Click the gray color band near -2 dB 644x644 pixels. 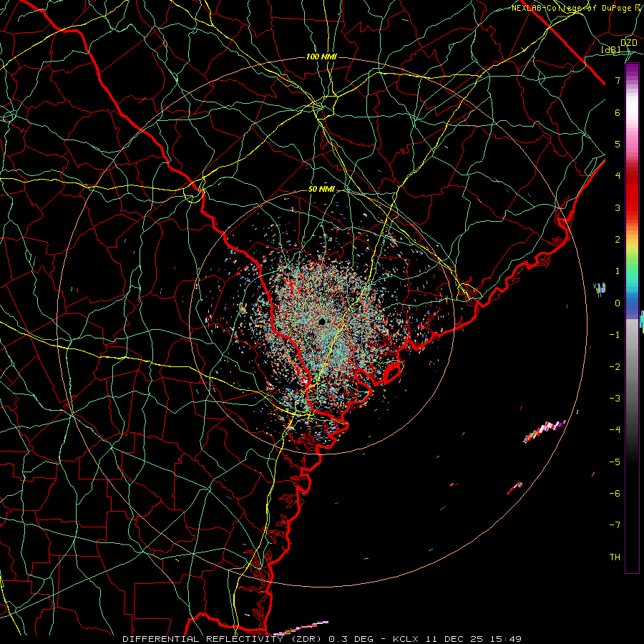632,367
